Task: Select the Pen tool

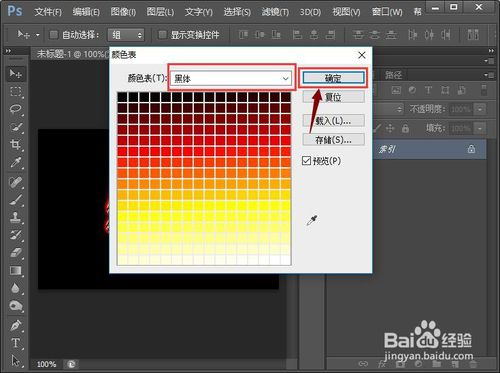Action: pyautogui.click(x=15, y=325)
